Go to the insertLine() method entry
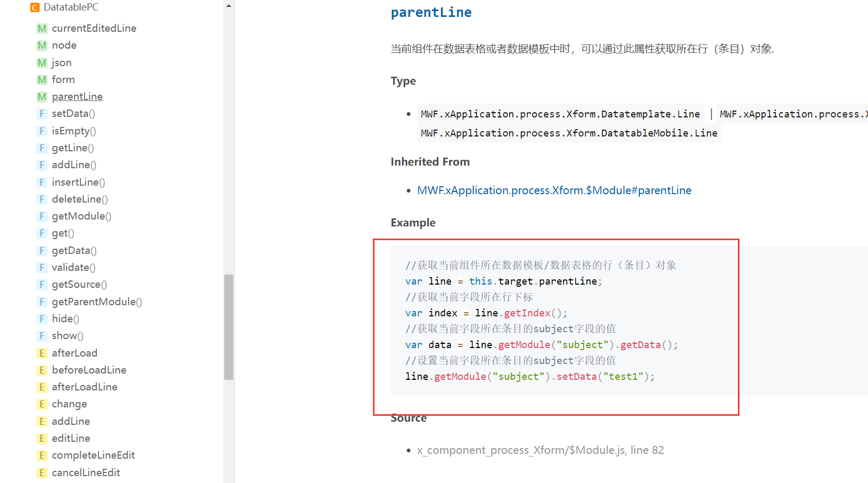The image size is (868, 483). (x=78, y=183)
